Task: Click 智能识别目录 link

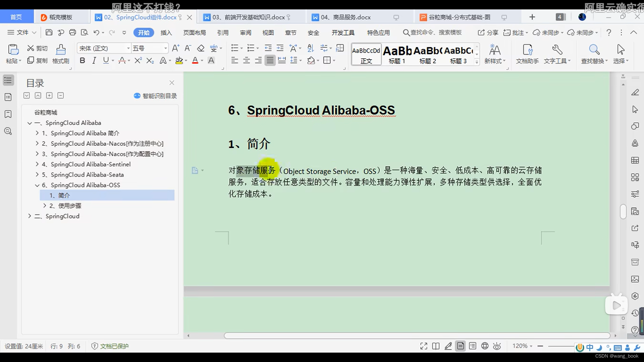Action: click(x=155, y=96)
